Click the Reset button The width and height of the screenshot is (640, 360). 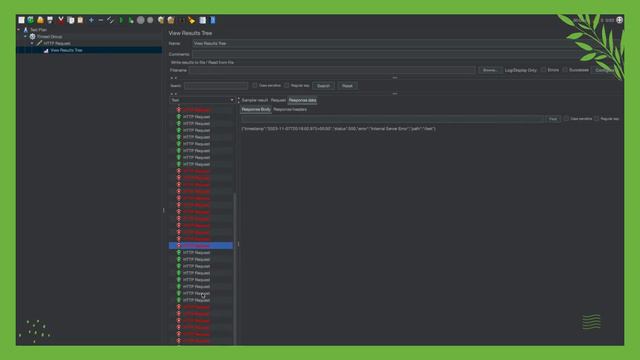[x=347, y=86]
